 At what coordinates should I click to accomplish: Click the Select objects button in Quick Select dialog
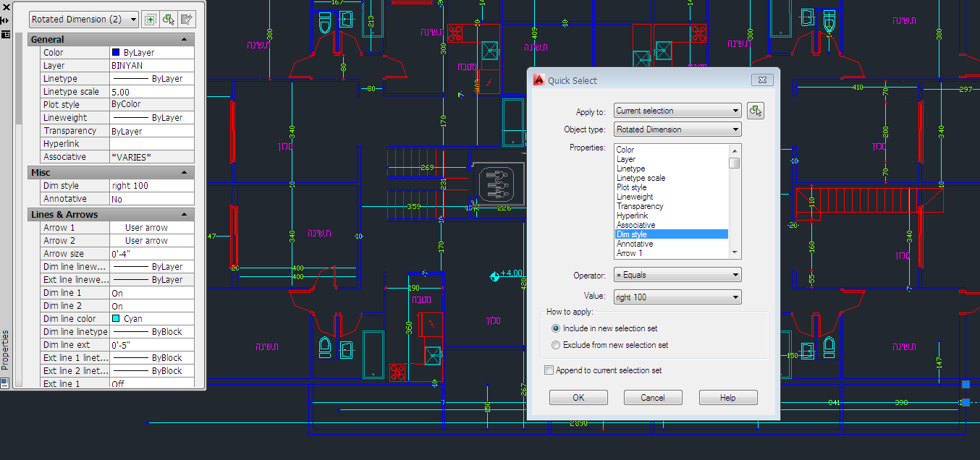coord(756,111)
